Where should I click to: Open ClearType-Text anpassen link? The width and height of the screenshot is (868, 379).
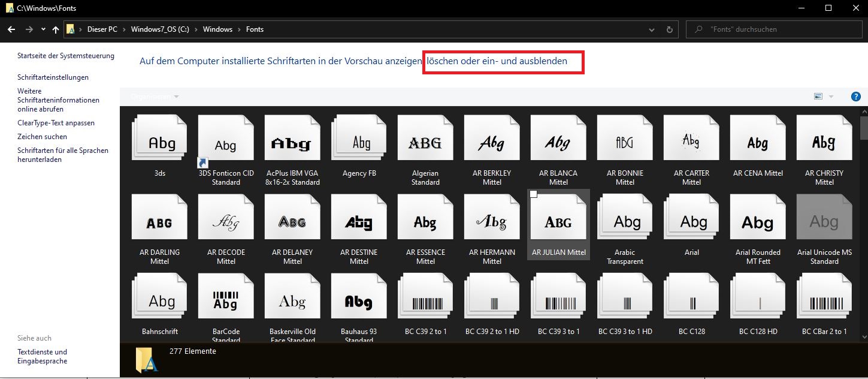pos(56,123)
